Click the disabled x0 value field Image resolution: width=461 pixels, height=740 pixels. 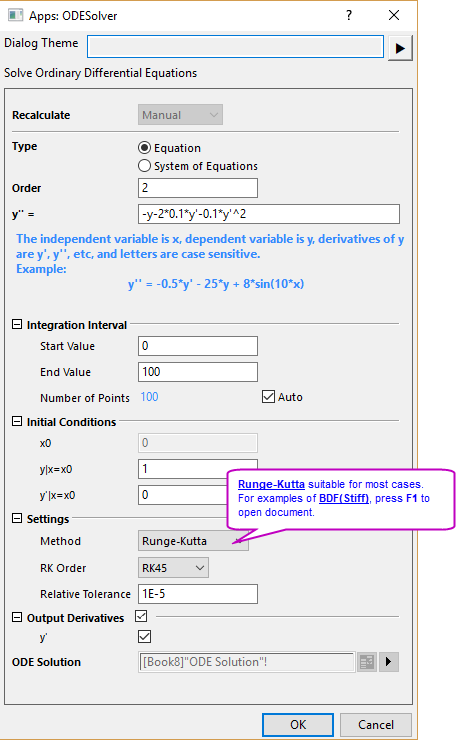point(198,443)
